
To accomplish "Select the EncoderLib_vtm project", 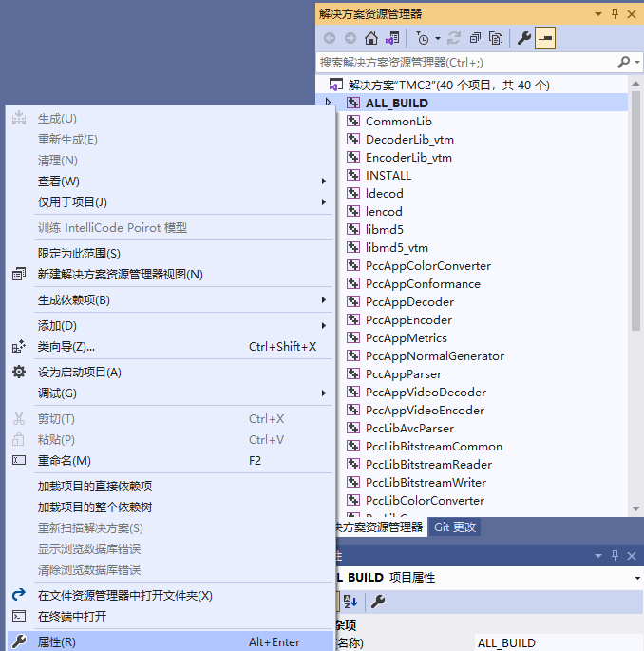I will coord(408,158).
